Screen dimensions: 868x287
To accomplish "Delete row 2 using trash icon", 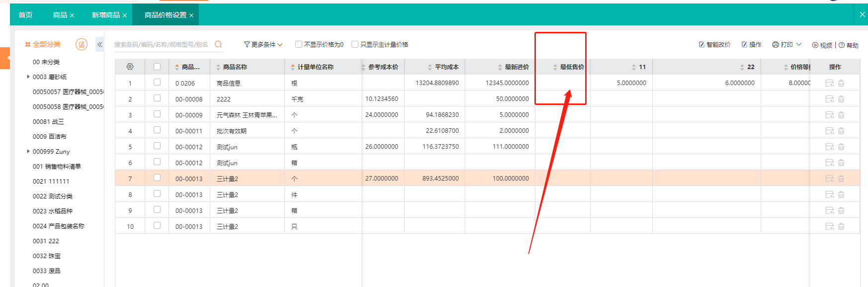I will (x=841, y=99).
